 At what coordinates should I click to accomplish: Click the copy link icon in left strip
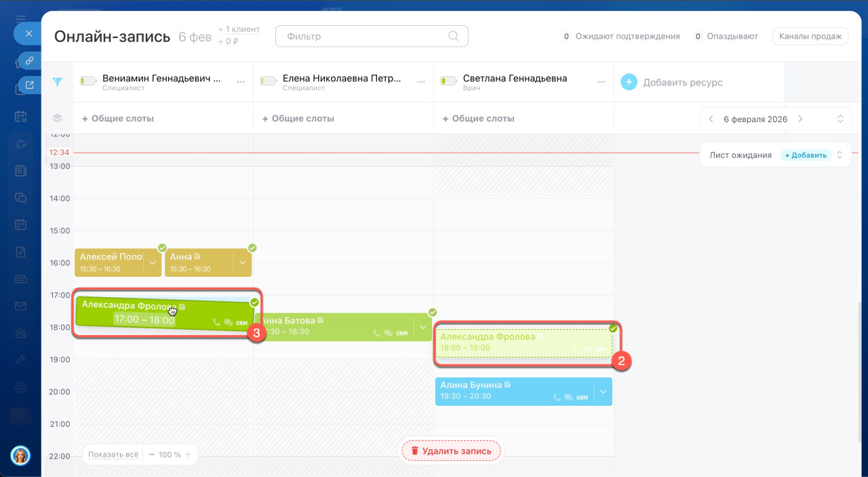[29, 61]
